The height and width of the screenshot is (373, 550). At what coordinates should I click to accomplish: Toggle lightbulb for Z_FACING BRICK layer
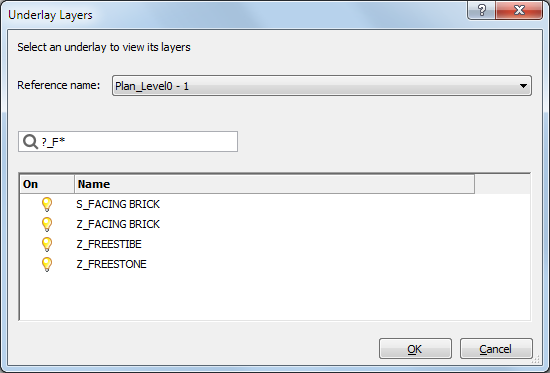coord(47,224)
